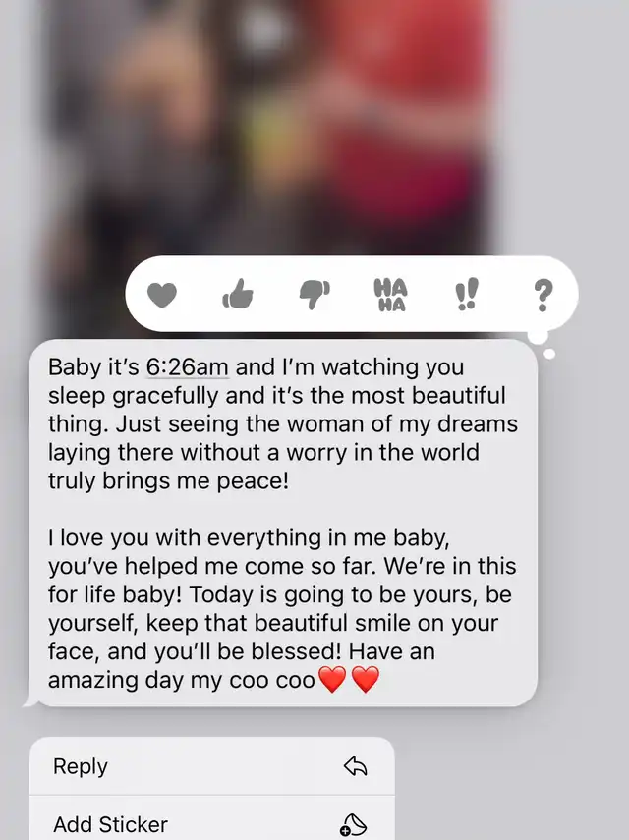Image resolution: width=629 pixels, height=840 pixels.
Task: Tap the curved reply arrow icon
Action: click(355, 766)
